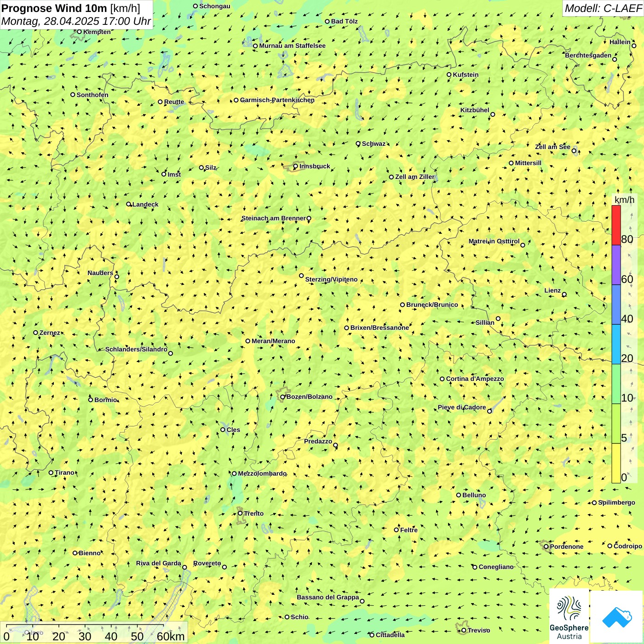Click the 'Zell am Ziller' label
The height and width of the screenshot is (644, 644).
coord(415,177)
